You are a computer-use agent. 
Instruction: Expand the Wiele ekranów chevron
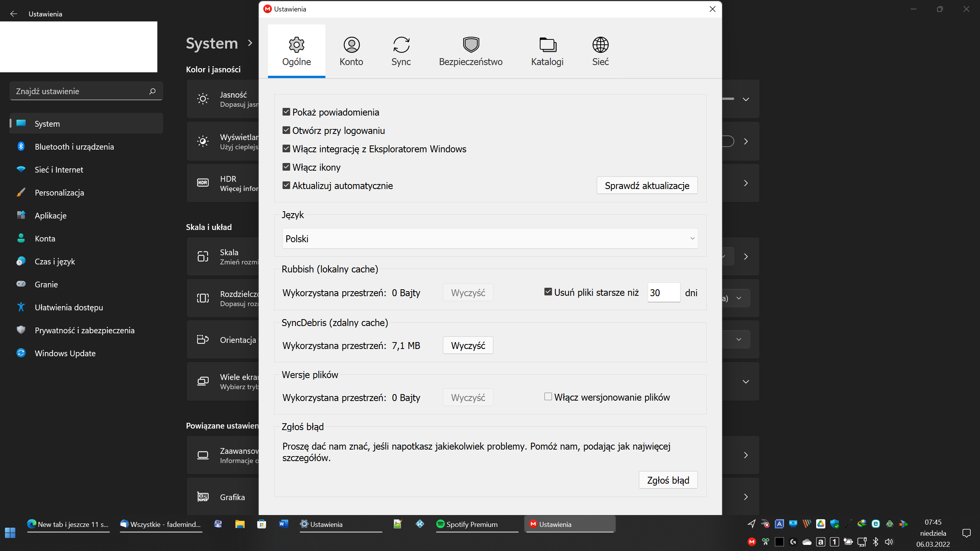coord(746,381)
